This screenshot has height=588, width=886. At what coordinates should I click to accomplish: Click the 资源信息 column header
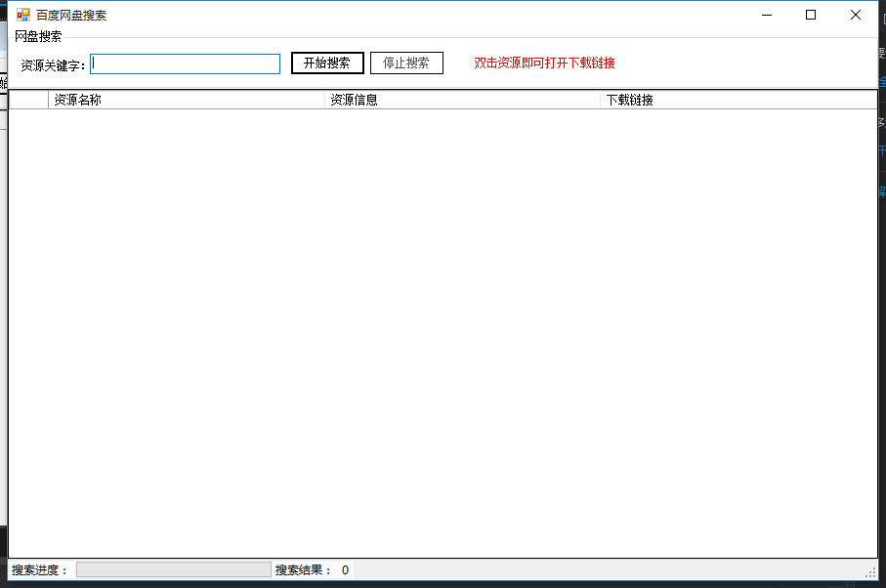coord(463,100)
